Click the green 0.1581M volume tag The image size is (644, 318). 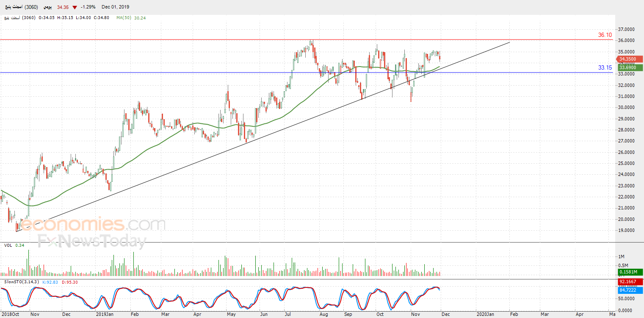(x=630, y=272)
